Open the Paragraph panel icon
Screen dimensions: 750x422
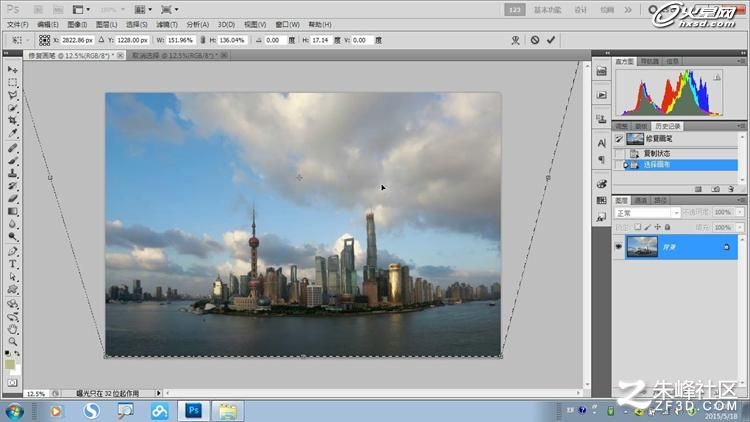point(602,160)
